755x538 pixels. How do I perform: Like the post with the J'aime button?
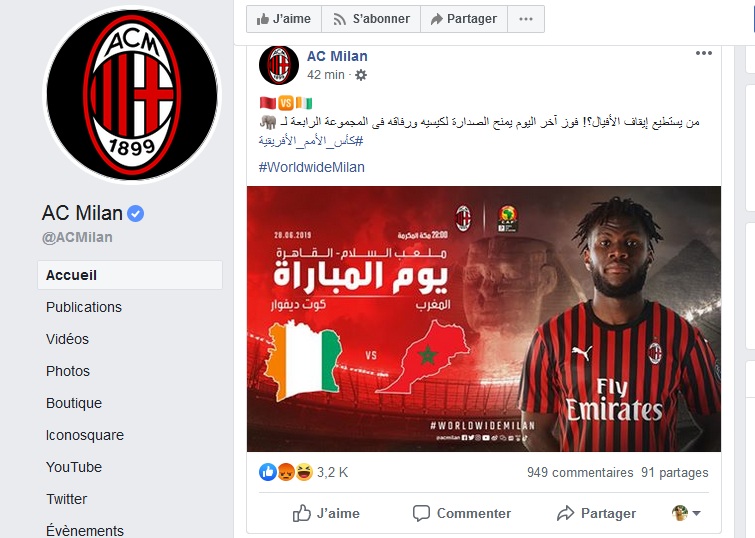pyautogui.click(x=326, y=513)
